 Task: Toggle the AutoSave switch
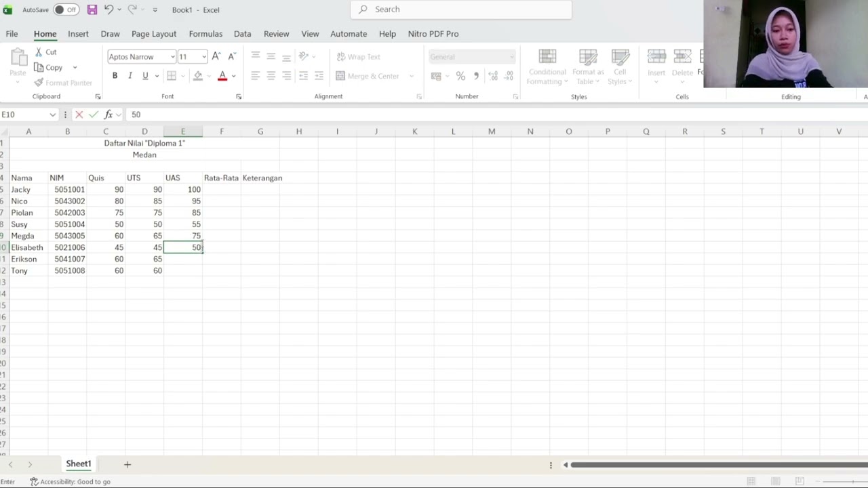[x=66, y=9]
